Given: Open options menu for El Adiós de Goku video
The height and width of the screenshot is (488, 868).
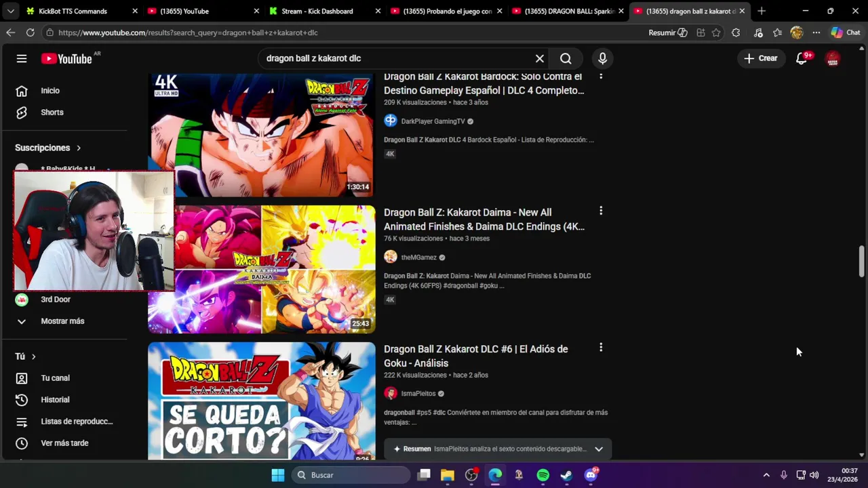Looking at the screenshot, I should click(x=601, y=348).
